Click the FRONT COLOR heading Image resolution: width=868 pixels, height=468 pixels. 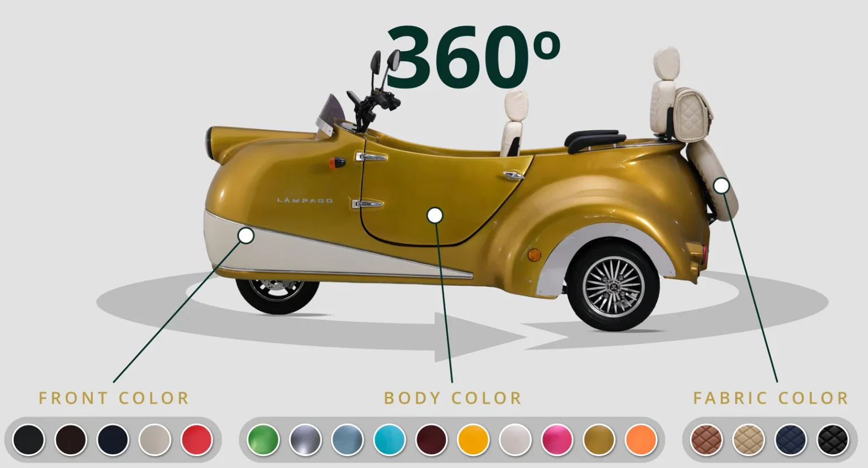[113, 398]
